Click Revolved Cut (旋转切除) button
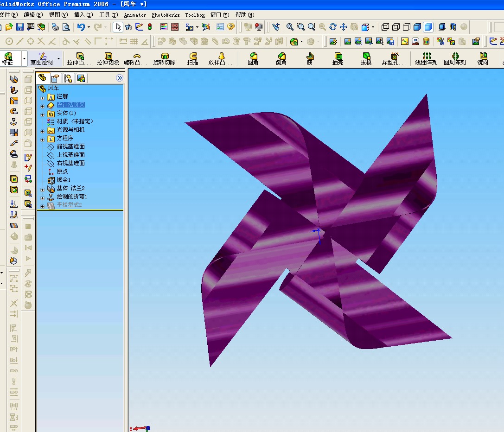The width and height of the screenshot is (504, 432). (x=164, y=59)
